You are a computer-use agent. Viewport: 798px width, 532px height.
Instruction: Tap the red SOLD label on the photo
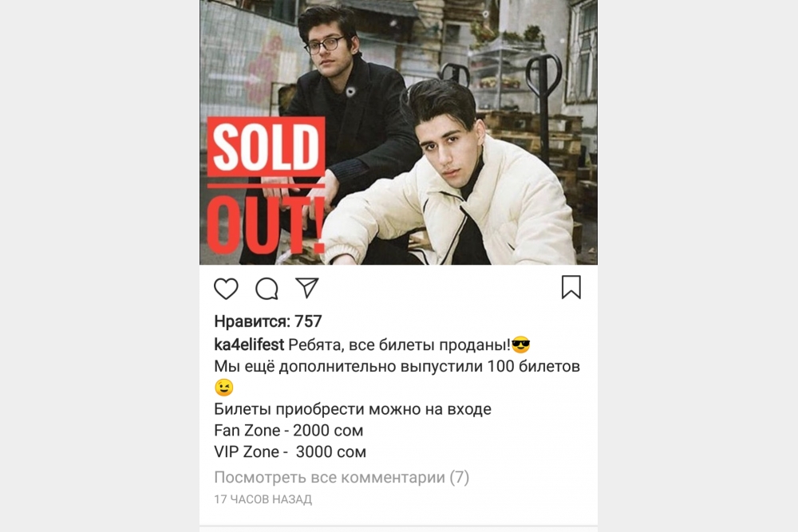pyautogui.click(x=266, y=147)
